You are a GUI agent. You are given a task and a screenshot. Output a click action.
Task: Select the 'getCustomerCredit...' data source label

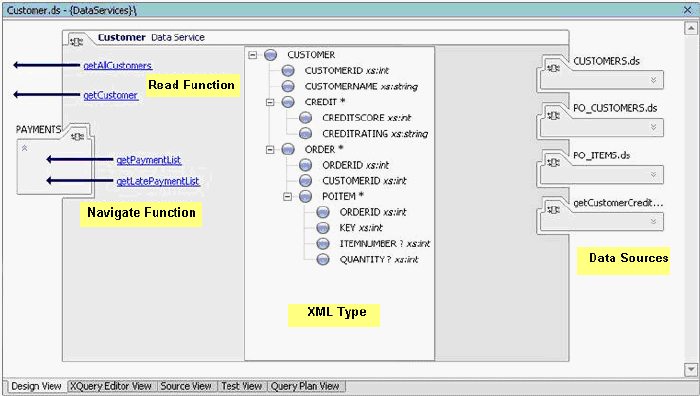click(618, 203)
